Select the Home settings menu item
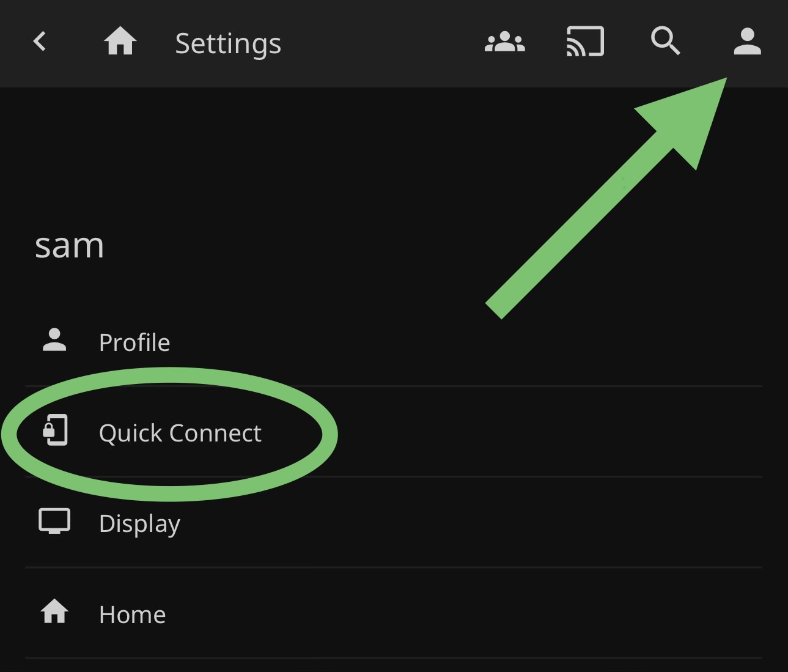This screenshot has height=672, width=788. coord(132,615)
